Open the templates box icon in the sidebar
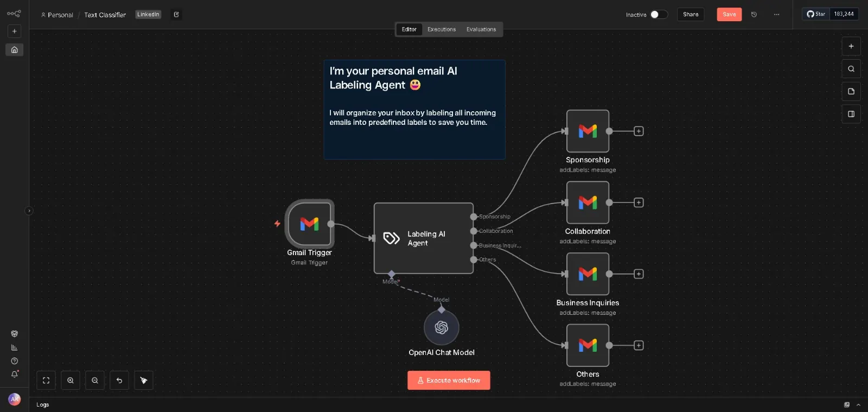The width and height of the screenshot is (868, 412). click(x=15, y=334)
